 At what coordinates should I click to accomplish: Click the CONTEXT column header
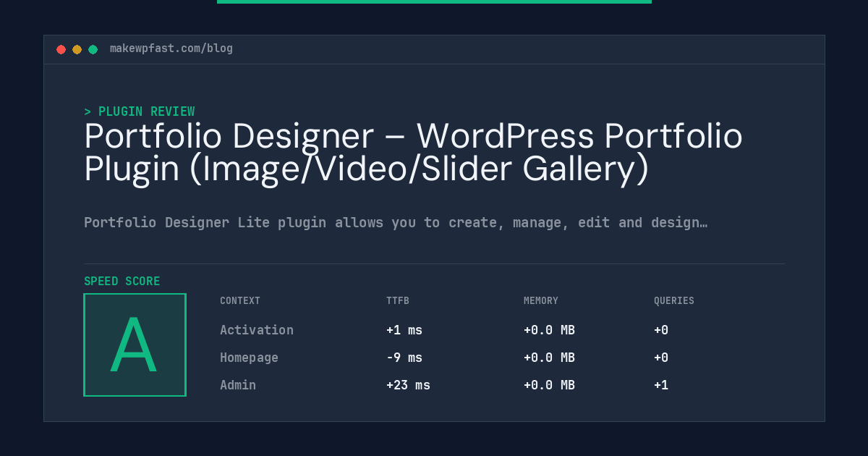[x=240, y=301]
